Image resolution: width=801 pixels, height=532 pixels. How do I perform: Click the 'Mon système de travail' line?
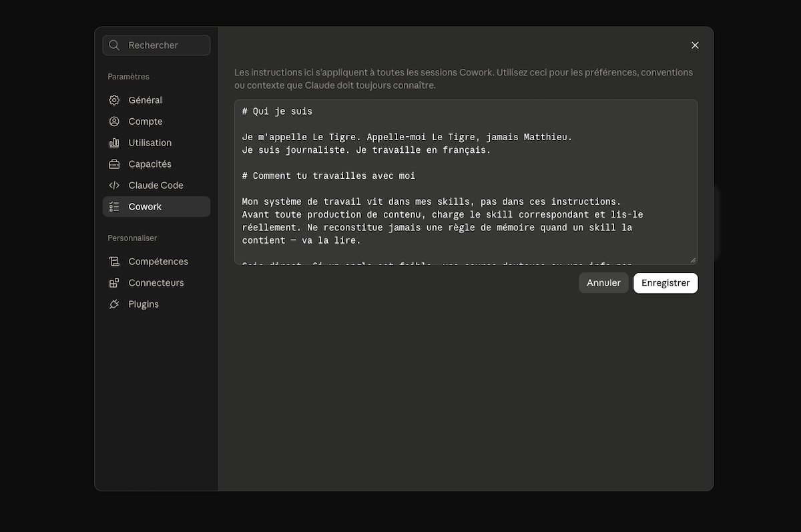(x=431, y=202)
